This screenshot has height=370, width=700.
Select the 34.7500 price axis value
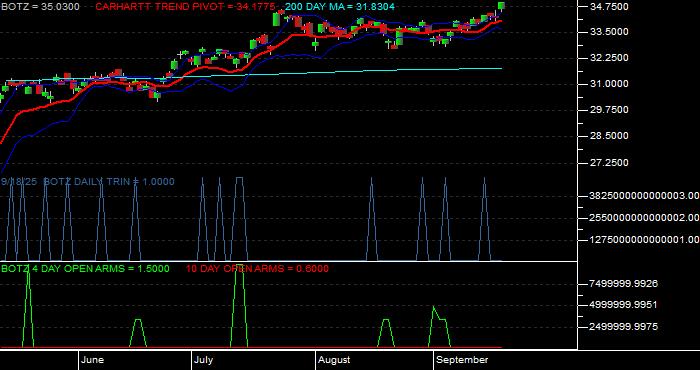[609, 7]
